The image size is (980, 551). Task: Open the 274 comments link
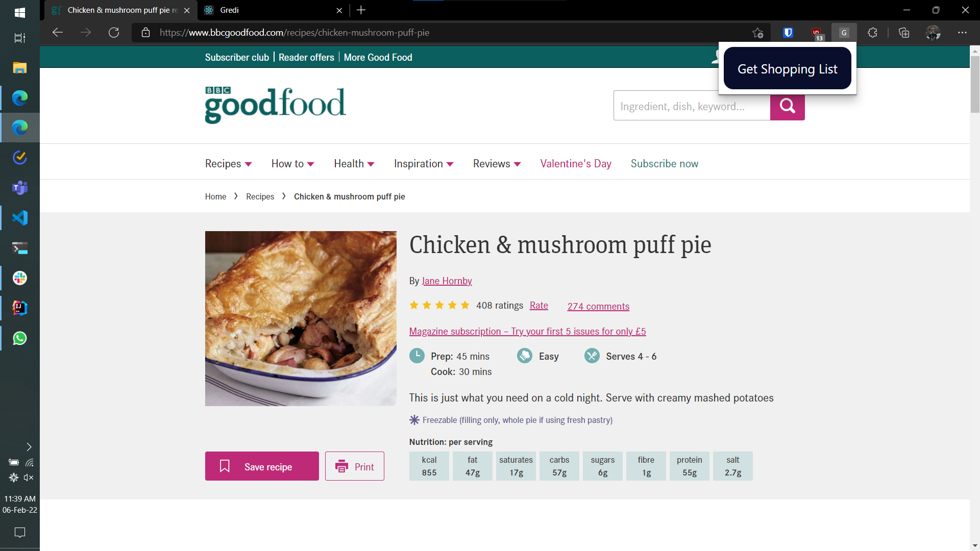click(x=598, y=306)
